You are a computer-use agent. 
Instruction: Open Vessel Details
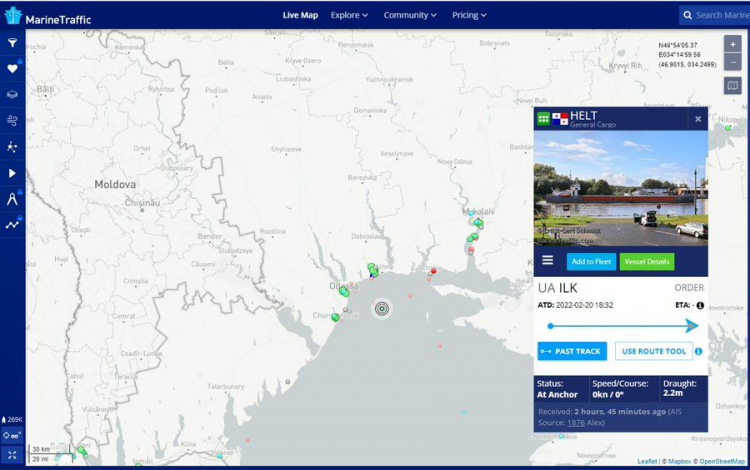[647, 262]
